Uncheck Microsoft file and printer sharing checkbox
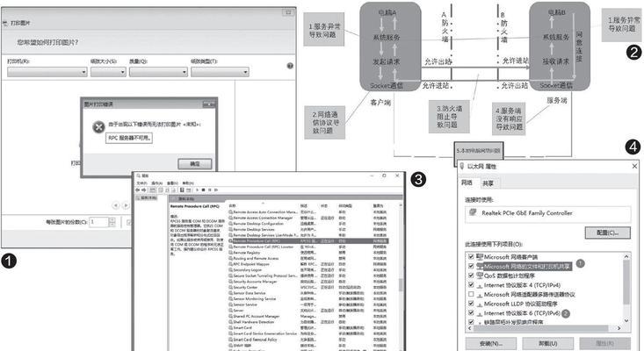 (x=471, y=266)
